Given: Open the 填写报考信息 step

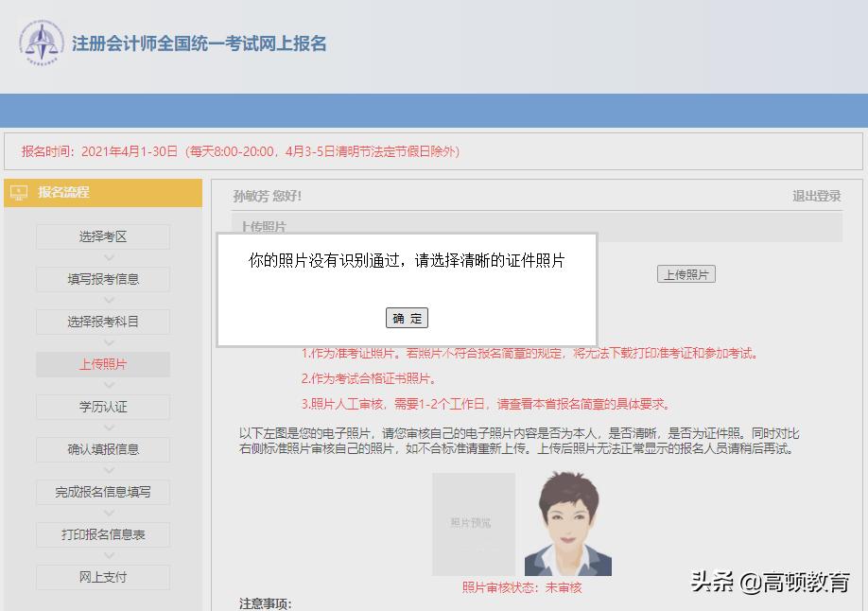Looking at the screenshot, I should [103, 279].
